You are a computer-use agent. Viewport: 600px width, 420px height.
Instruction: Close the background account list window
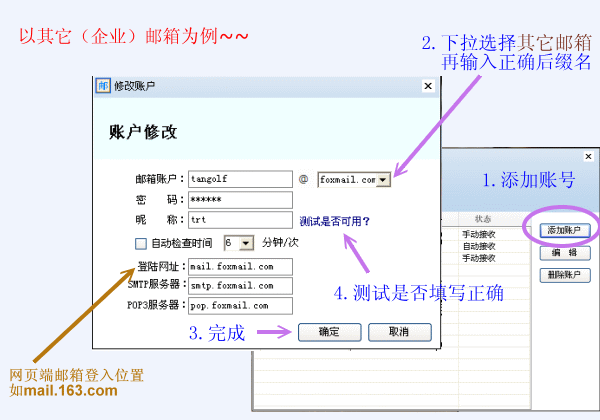point(589,156)
